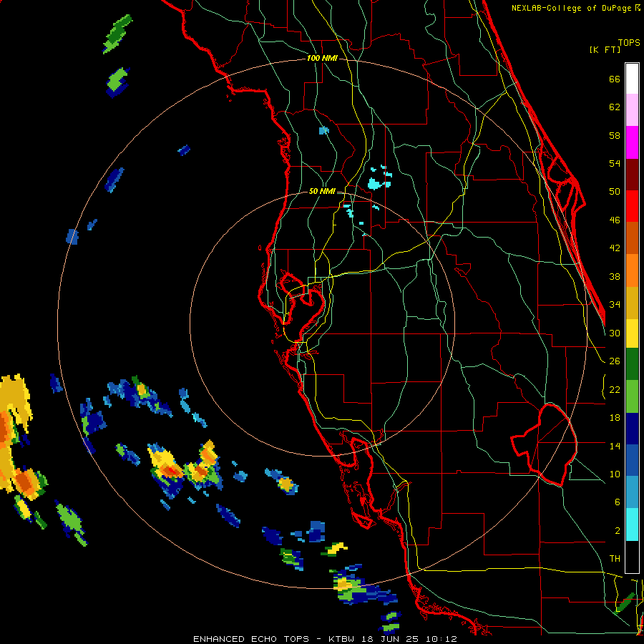Pick the magenta legend color band
Screen dimensions: 644x644
pos(632,142)
